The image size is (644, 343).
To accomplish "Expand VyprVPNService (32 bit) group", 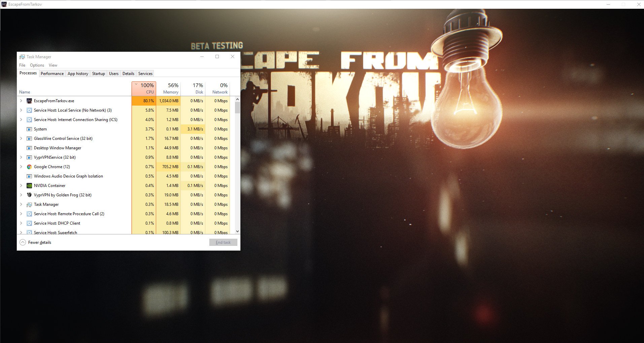I will 21,157.
